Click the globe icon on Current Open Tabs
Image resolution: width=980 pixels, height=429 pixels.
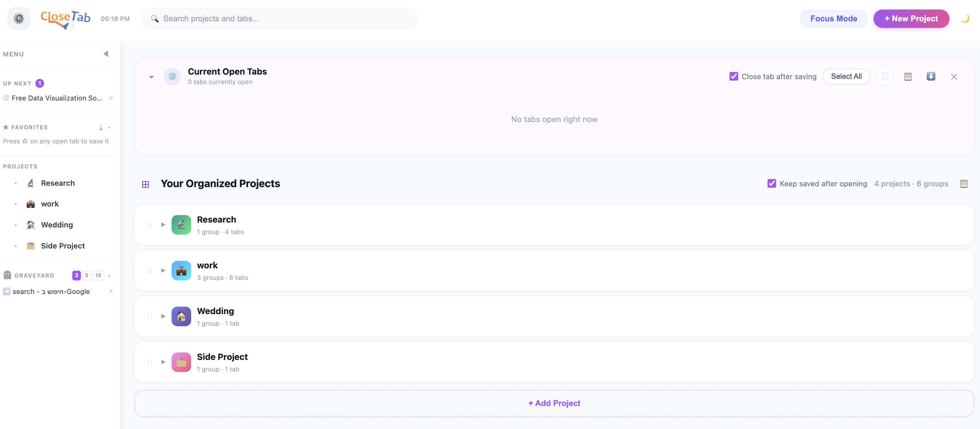tap(172, 77)
